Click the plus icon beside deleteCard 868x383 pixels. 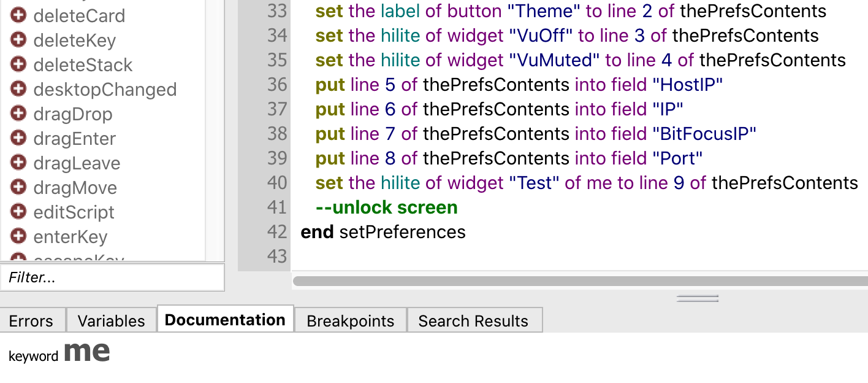pos(19,15)
